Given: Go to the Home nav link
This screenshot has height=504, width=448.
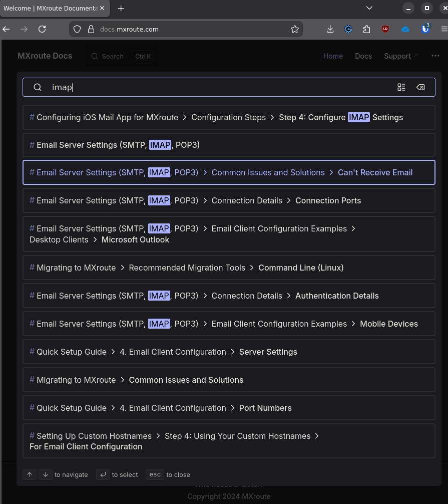Looking at the screenshot, I should 333,56.
